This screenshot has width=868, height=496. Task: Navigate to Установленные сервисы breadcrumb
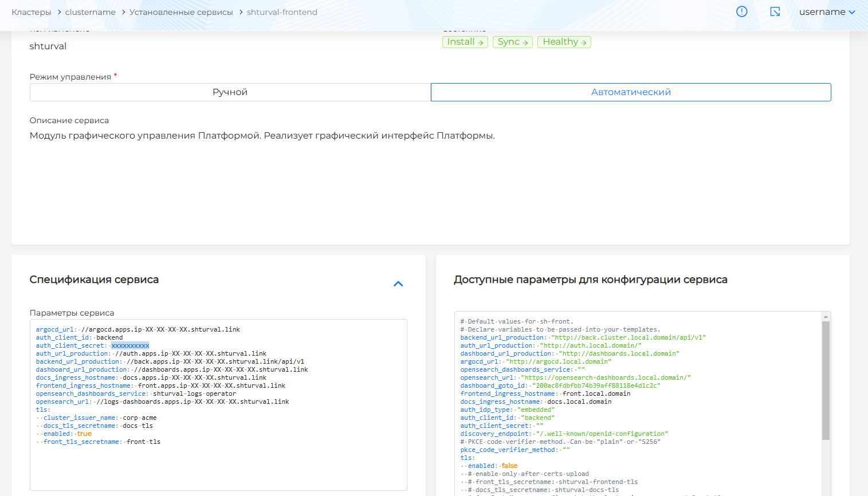click(181, 12)
